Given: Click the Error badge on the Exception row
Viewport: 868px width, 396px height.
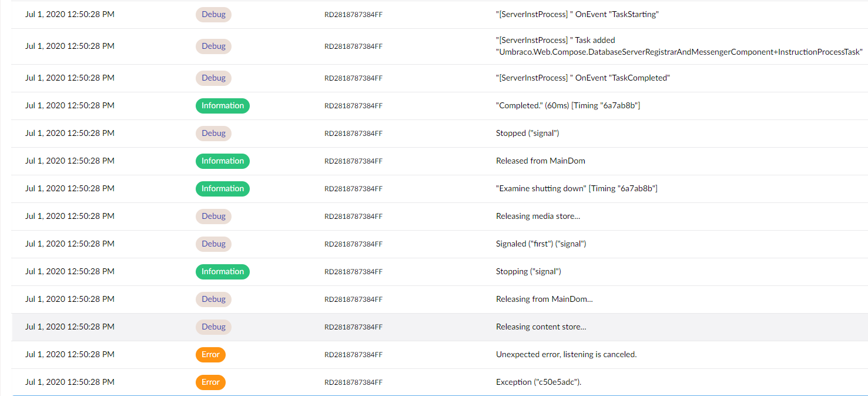Looking at the screenshot, I should pos(210,382).
